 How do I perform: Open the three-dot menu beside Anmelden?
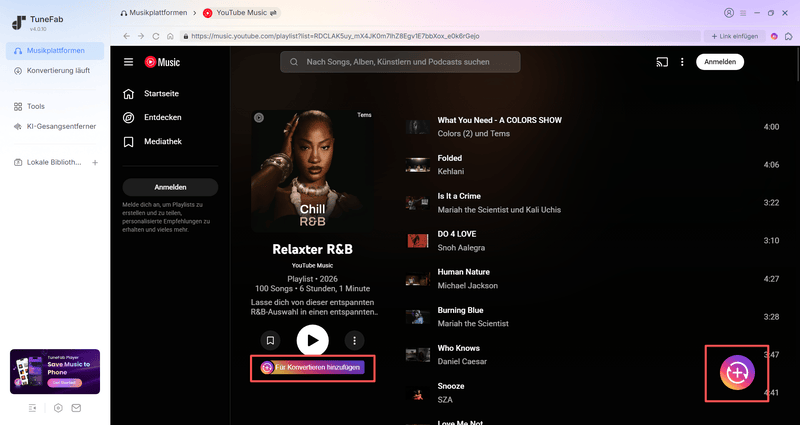pyautogui.click(x=682, y=62)
